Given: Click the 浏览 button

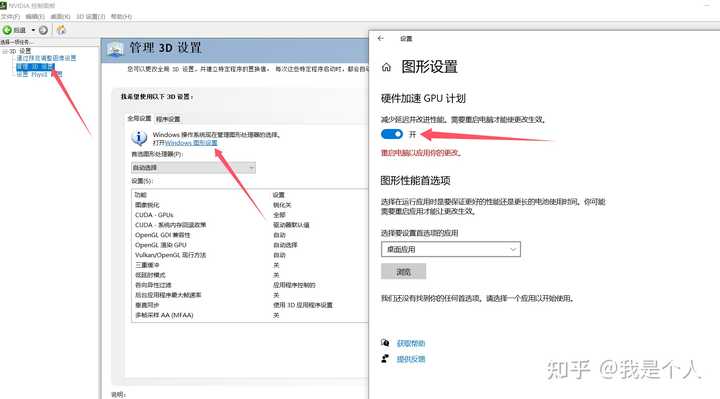Looking at the screenshot, I should (404, 271).
